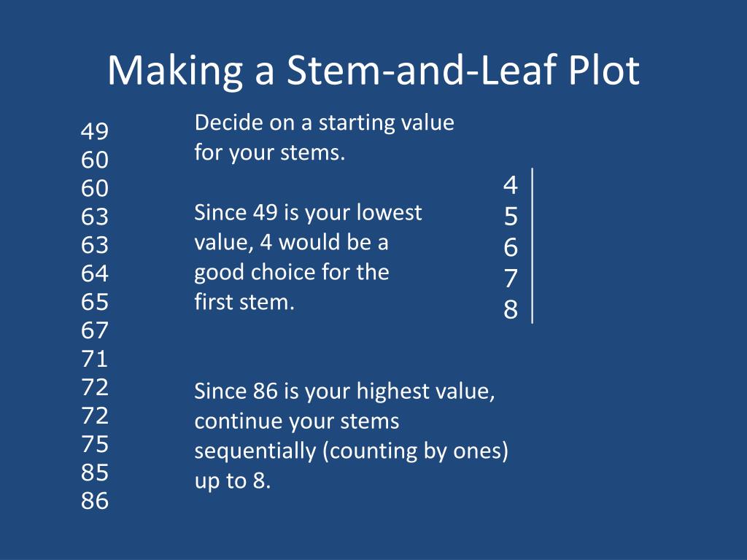Image resolution: width=747 pixels, height=560 pixels.
Task: Select stem number 8 in the plot
Action: tap(511, 309)
